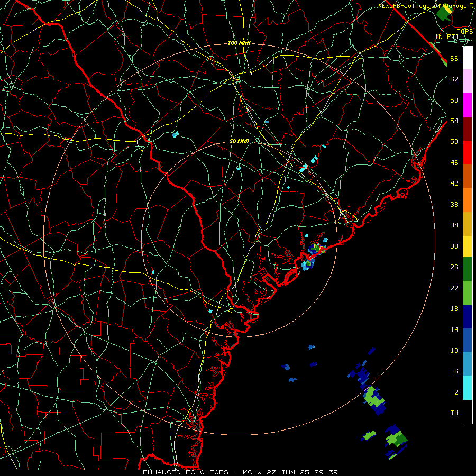
Task: Click the legend value '50'
Action: [x=454, y=141]
